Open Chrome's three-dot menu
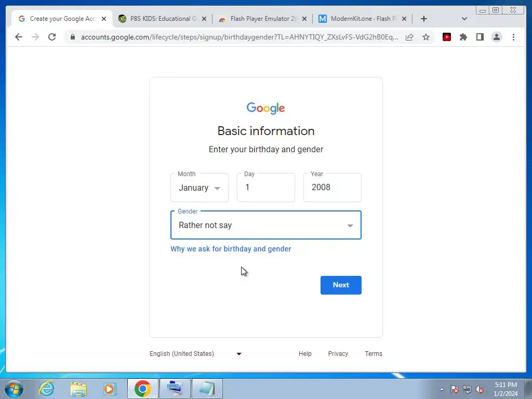Viewport: 532px width, 399px height. pos(513,37)
